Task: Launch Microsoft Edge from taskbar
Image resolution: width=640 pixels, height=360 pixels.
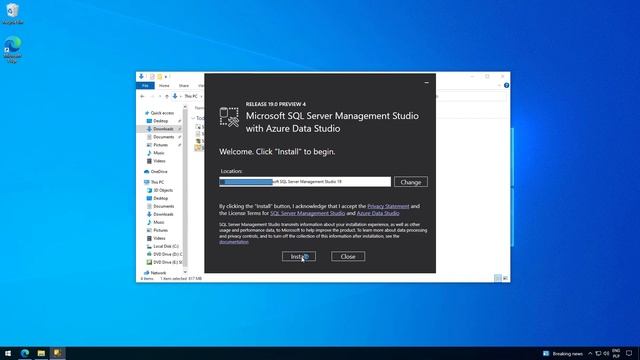Action: tap(25, 353)
